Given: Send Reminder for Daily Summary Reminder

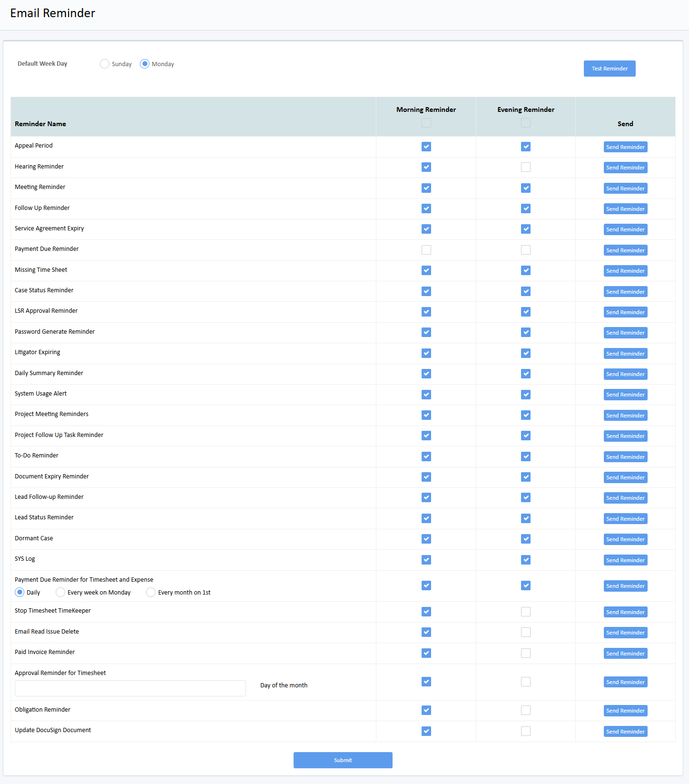Looking at the screenshot, I should [625, 374].
